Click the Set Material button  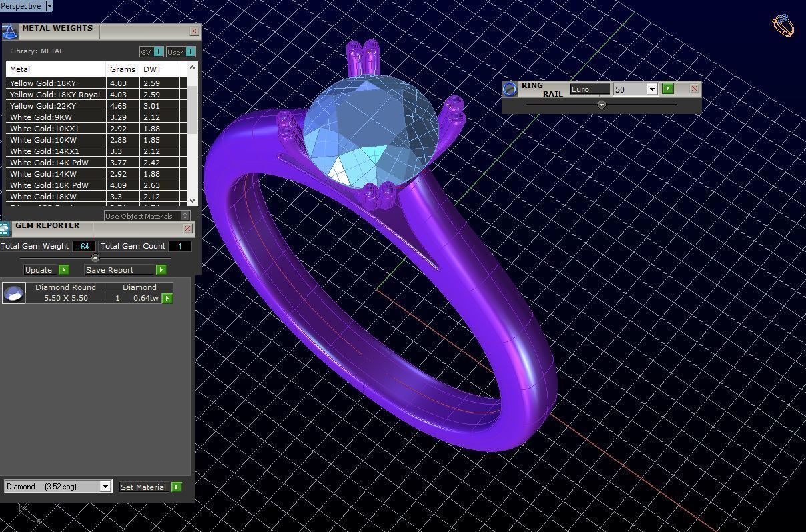(x=143, y=487)
